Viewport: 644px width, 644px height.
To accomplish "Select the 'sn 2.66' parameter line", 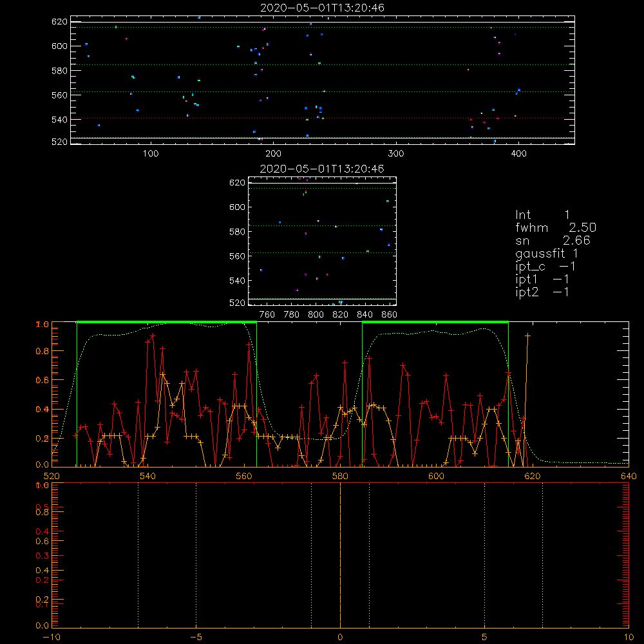I will 553,240.
